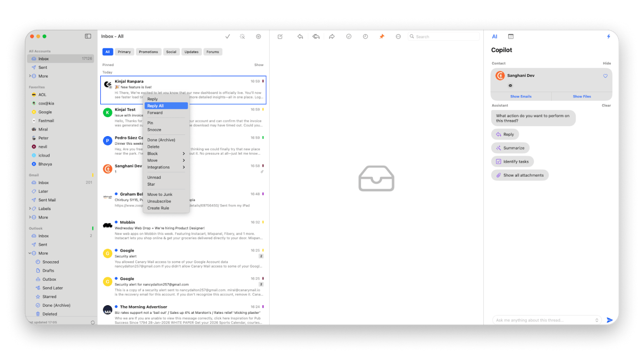Click the Forward arrow icon in toolbar

coord(332,36)
